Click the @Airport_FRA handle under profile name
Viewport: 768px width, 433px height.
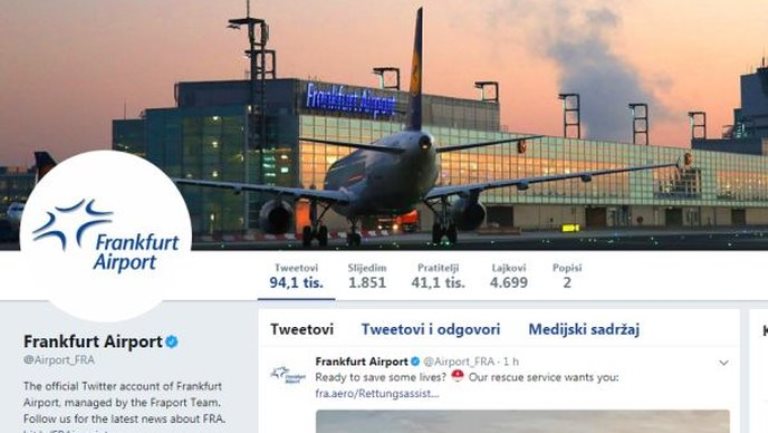click(59, 360)
